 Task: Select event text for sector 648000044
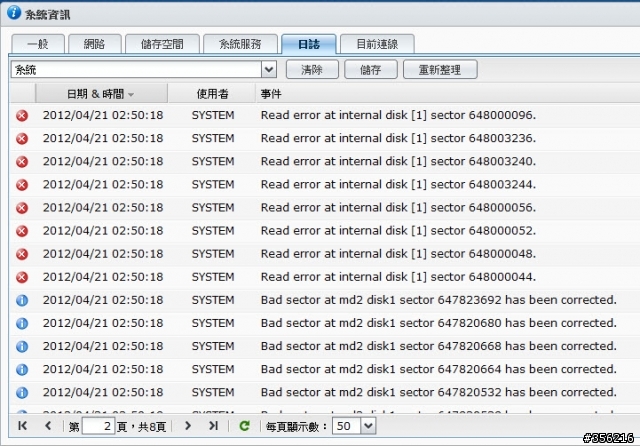click(398, 277)
